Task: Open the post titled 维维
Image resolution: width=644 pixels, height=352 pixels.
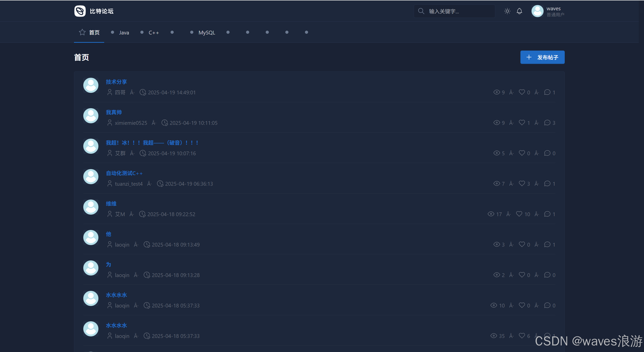Action: [x=111, y=204]
